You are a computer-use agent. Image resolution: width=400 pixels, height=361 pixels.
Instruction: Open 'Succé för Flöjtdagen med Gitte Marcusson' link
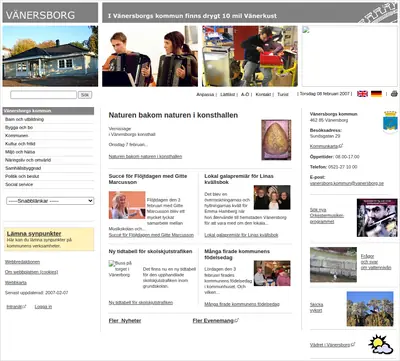[x=151, y=235]
